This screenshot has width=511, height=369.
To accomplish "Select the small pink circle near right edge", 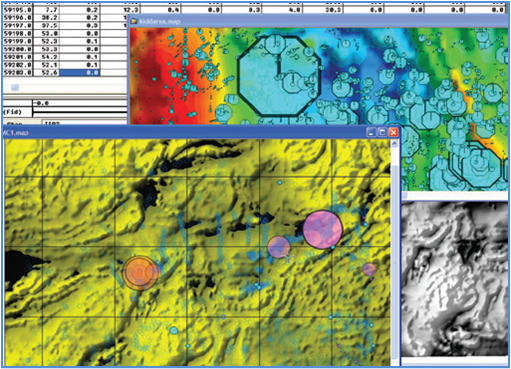I will click(x=369, y=269).
